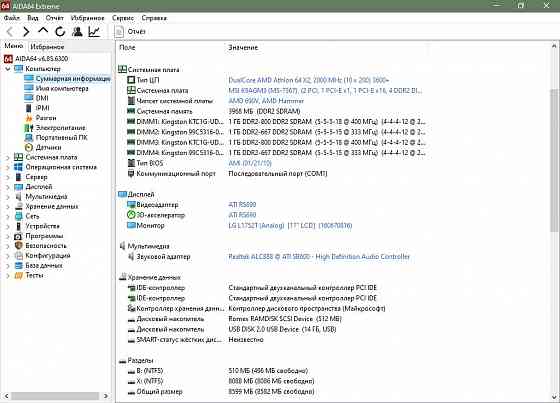The width and height of the screenshot is (560, 403).
Task: Collapse the Компьютер tree node
Action: coord(8,69)
